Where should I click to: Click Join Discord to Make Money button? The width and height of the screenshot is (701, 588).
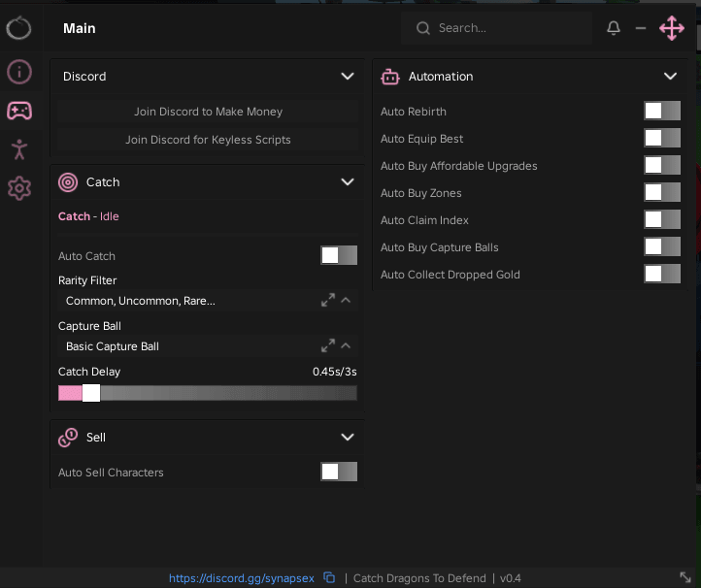click(208, 112)
